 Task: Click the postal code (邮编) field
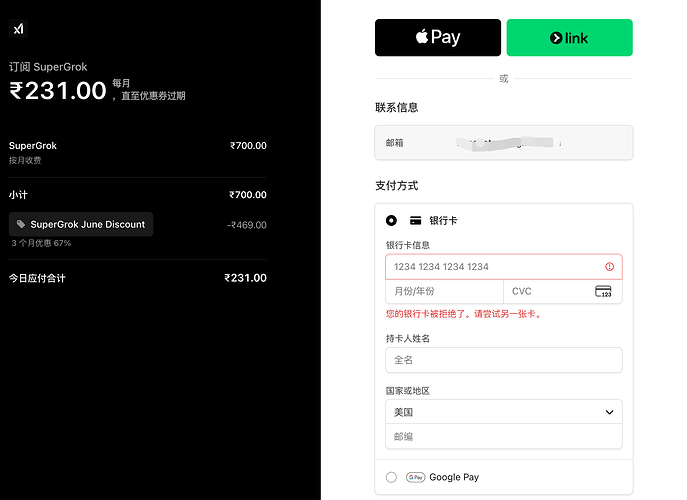(x=504, y=436)
